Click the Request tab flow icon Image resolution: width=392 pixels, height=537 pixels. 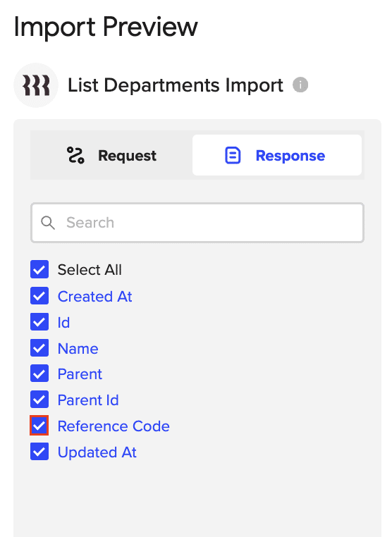[x=75, y=156]
